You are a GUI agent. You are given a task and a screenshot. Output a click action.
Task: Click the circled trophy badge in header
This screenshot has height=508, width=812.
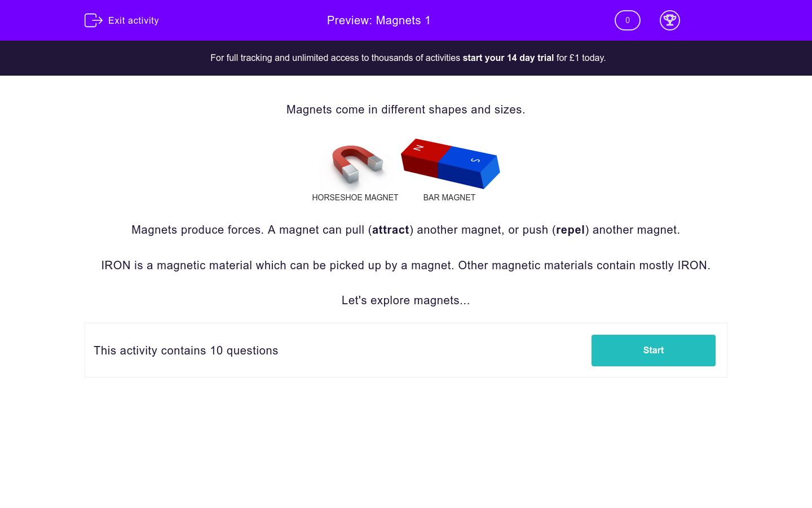(x=670, y=20)
